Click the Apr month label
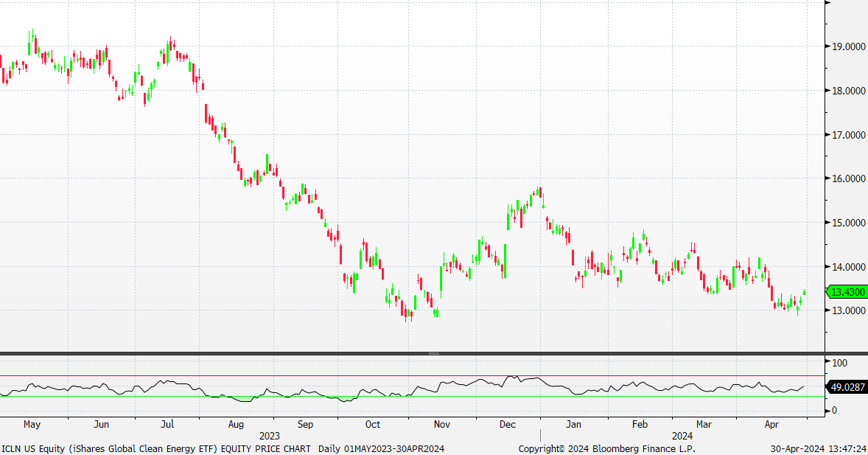 [771, 425]
